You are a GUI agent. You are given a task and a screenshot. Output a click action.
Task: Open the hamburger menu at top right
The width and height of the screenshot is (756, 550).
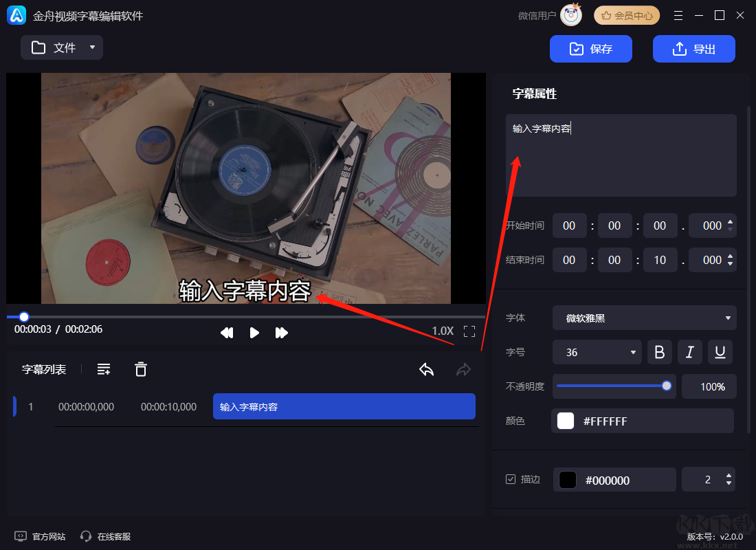pos(678,14)
